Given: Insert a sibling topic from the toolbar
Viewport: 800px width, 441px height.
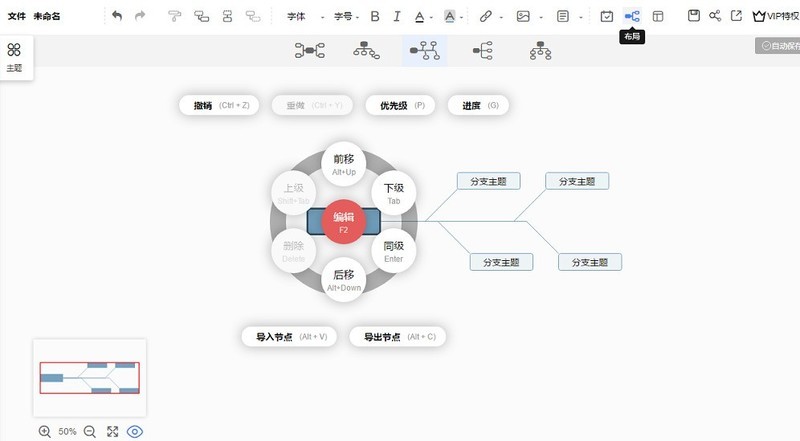Looking at the screenshot, I should [228, 16].
